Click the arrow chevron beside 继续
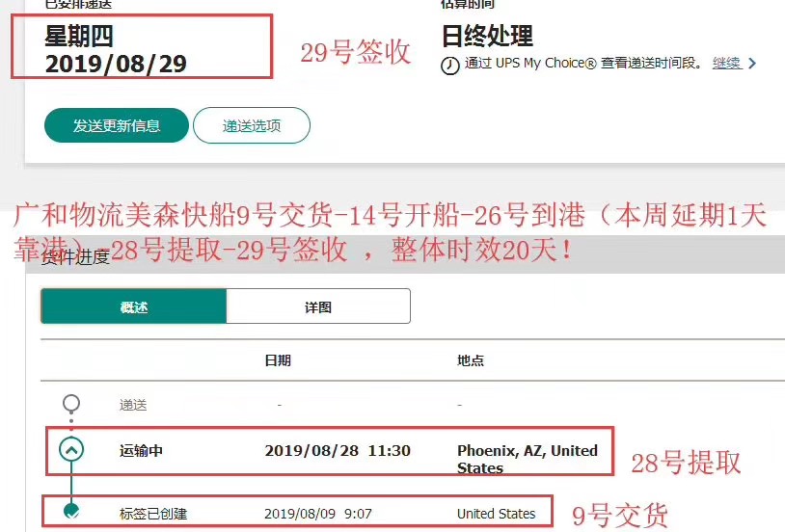This screenshot has width=785, height=532. tap(752, 64)
